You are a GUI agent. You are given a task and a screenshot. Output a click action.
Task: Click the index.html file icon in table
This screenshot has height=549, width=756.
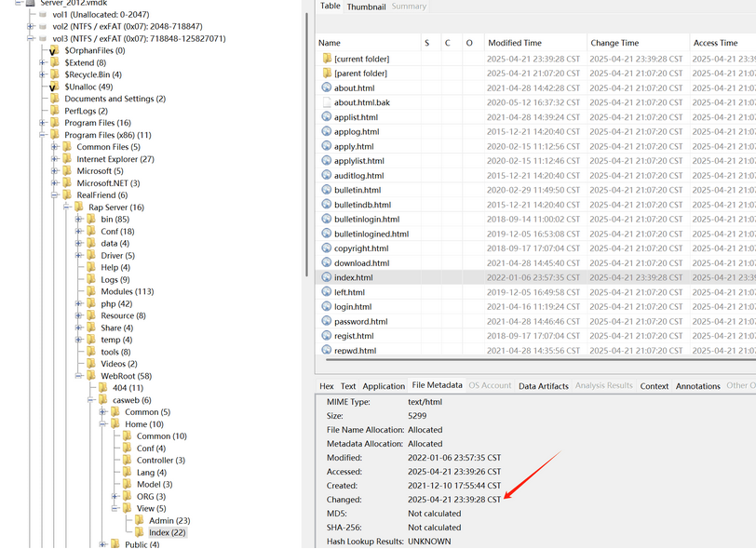326,277
